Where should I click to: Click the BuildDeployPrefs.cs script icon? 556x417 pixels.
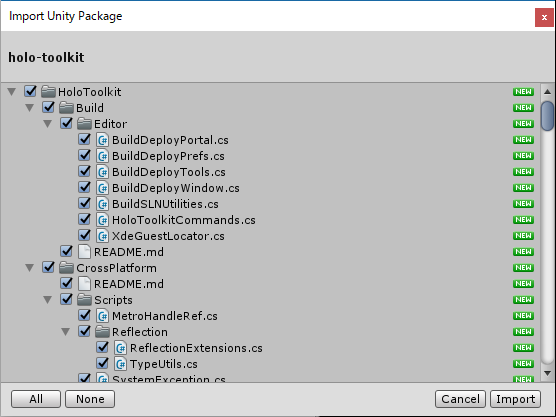[x=102, y=156]
